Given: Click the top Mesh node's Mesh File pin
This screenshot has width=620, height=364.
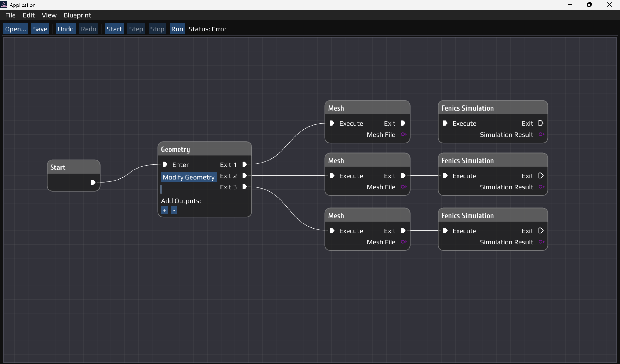Looking at the screenshot, I should tap(403, 134).
